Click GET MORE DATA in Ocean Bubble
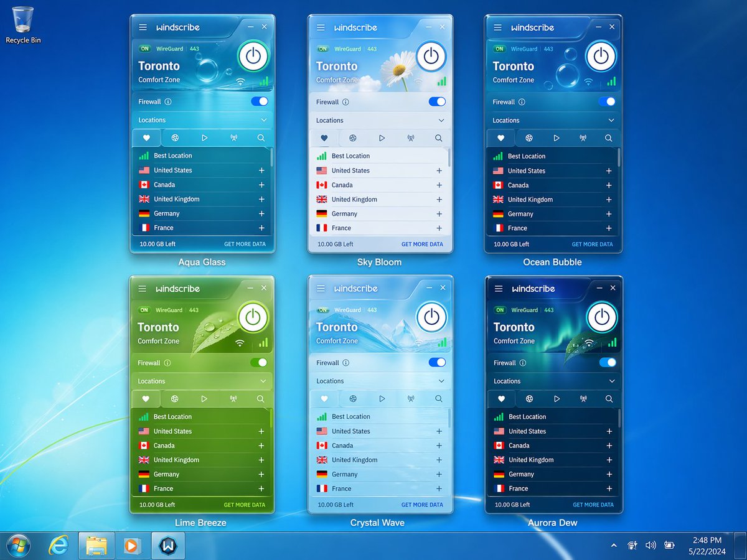This screenshot has width=747, height=560. coord(593,245)
